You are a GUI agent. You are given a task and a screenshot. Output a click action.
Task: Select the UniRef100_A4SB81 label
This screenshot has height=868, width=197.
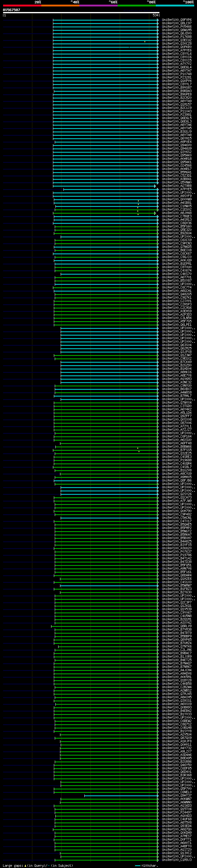pyautogui.click(x=176, y=203)
